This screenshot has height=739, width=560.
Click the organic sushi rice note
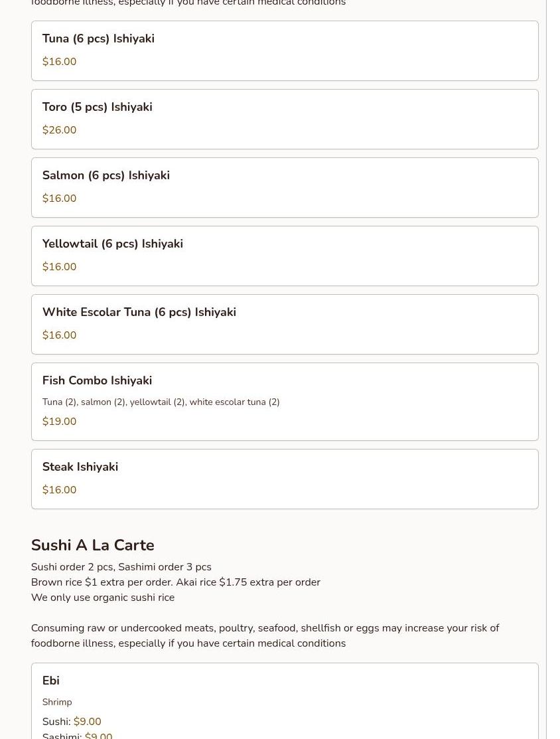[x=103, y=598]
